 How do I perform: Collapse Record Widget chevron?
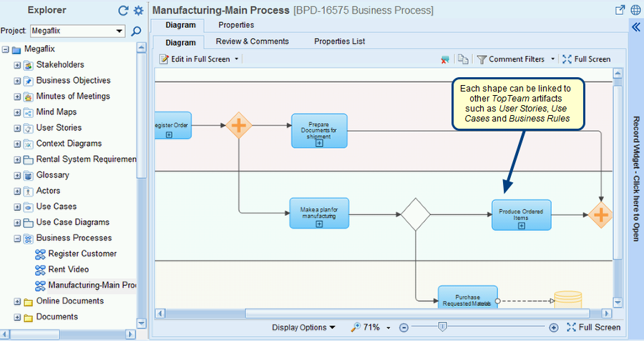click(636, 27)
